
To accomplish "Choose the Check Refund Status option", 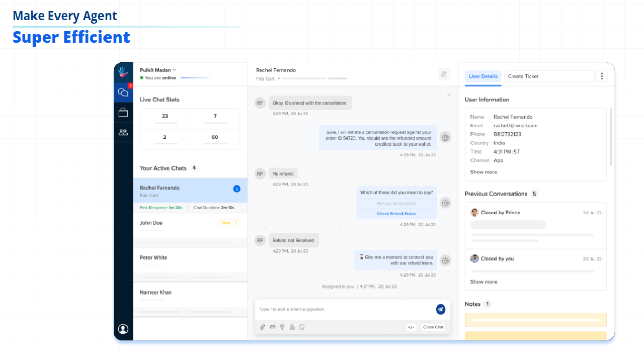I will 396,214.
